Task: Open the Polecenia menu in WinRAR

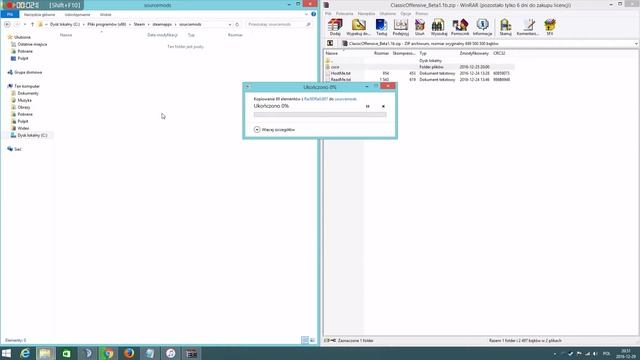Action: tap(344, 13)
